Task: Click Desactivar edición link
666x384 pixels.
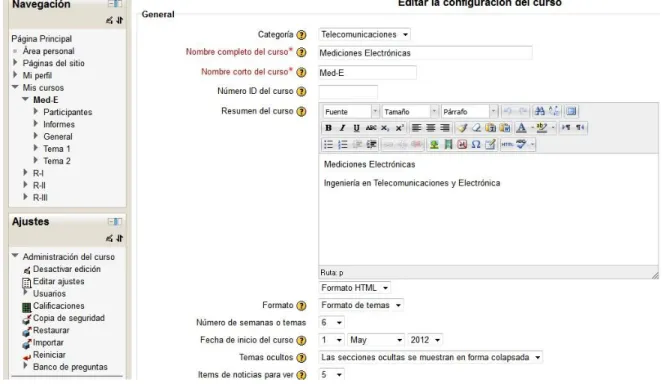Action: point(67,269)
